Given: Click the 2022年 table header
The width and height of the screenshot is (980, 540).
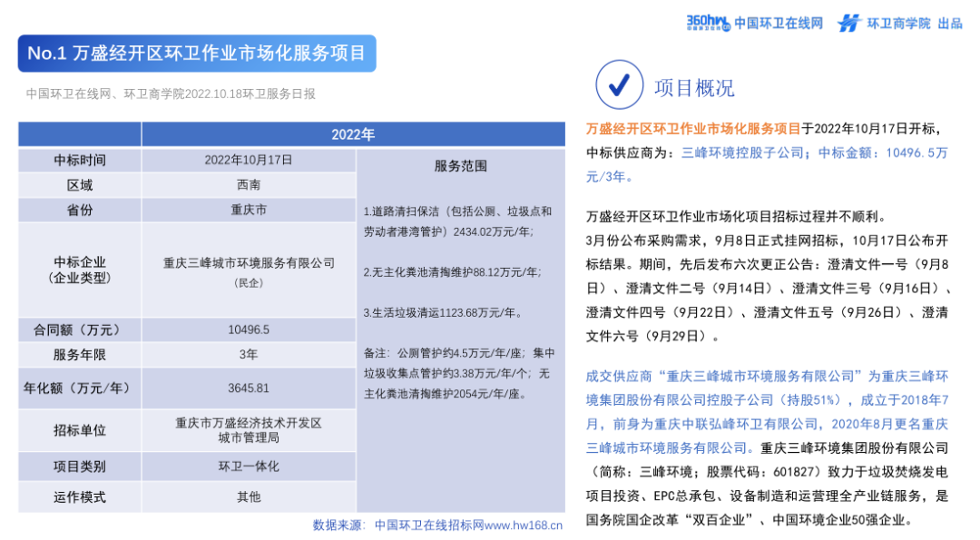Looking at the screenshot, I should (353, 134).
